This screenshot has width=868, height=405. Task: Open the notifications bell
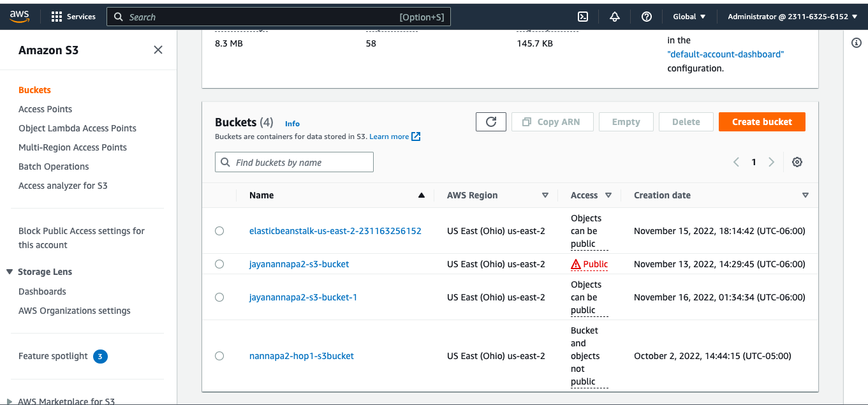(615, 17)
